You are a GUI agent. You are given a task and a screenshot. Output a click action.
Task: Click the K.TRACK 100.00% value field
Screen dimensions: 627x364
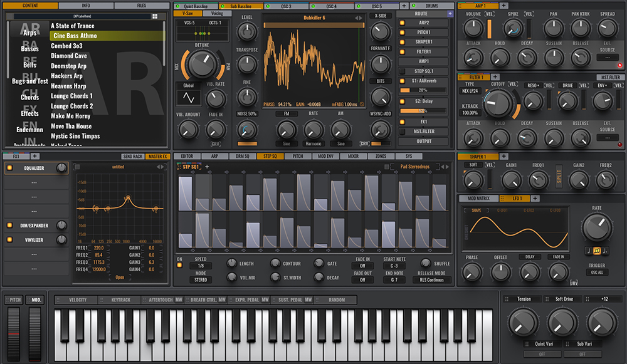(x=470, y=113)
